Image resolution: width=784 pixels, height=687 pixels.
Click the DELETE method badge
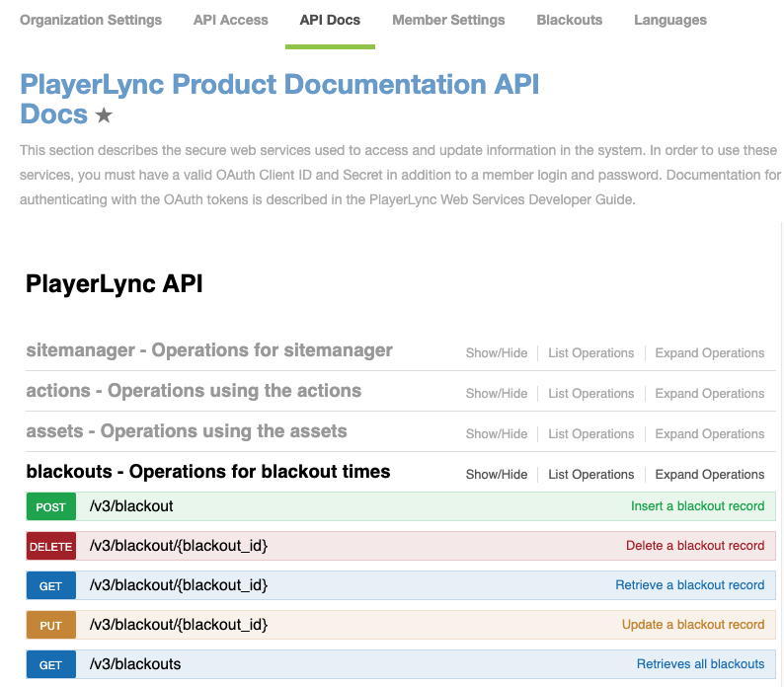(51, 546)
